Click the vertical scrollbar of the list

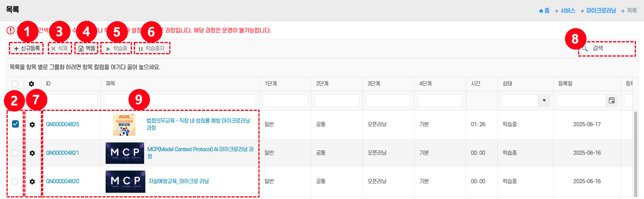coord(636,154)
